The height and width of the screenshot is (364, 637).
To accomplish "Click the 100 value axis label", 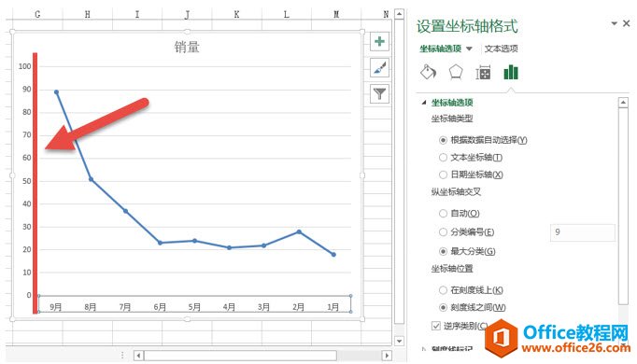I will coord(25,66).
